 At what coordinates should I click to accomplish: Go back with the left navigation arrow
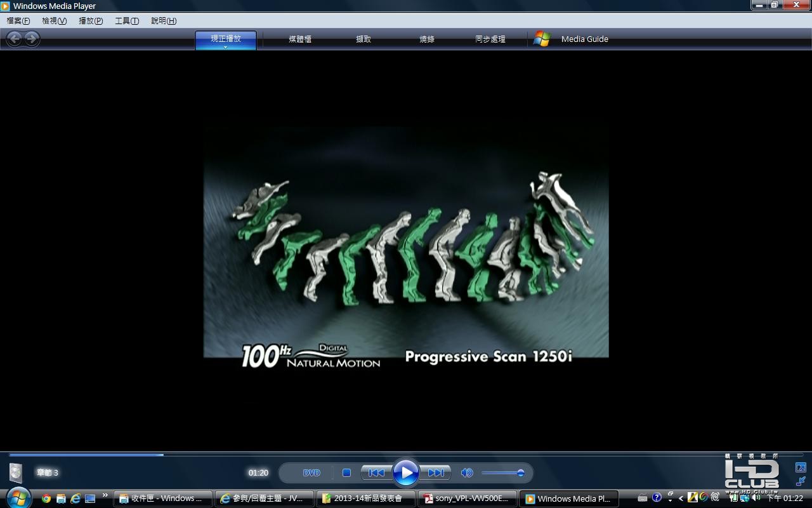[15, 39]
